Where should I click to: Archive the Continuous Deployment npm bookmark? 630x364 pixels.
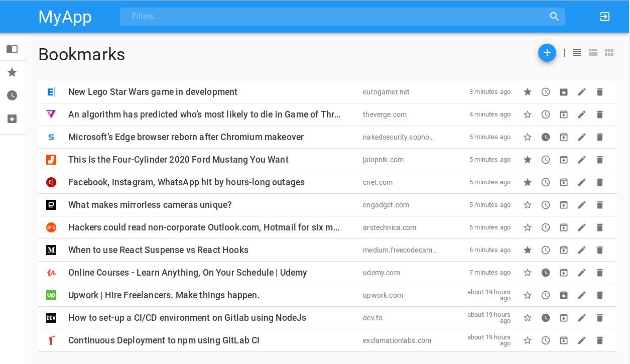pyautogui.click(x=564, y=340)
